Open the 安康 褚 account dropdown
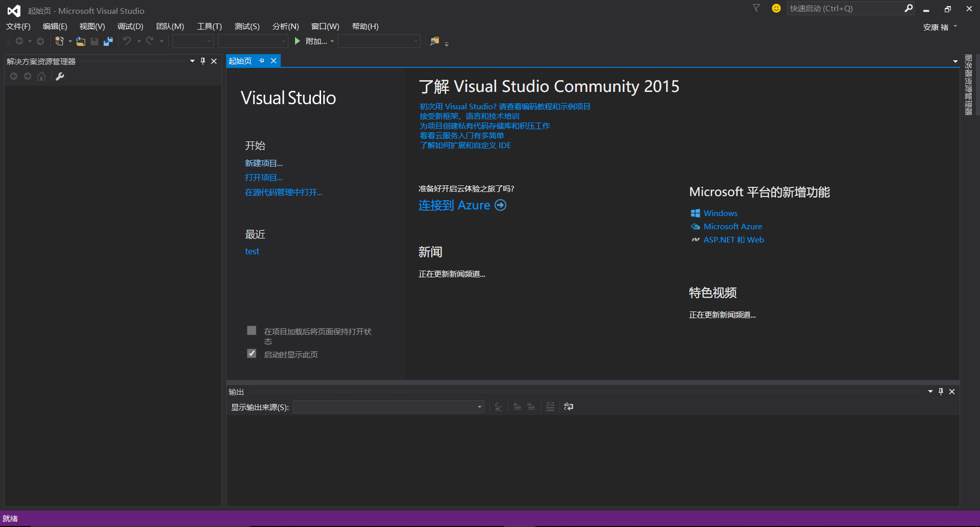The image size is (980, 527). click(x=940, y=27)
